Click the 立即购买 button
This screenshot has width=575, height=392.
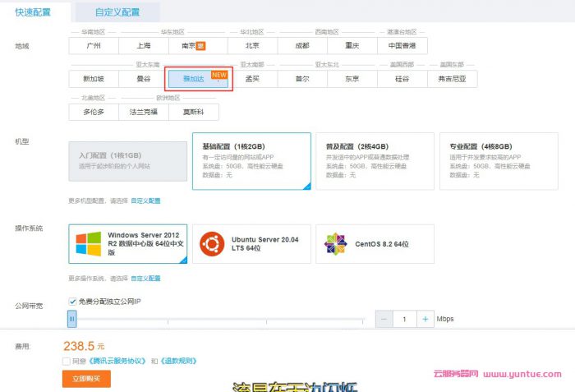click(86, 378)
